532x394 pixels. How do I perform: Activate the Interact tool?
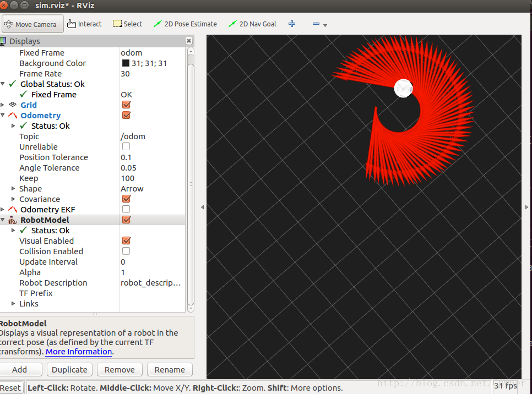[x=84, y=24]
